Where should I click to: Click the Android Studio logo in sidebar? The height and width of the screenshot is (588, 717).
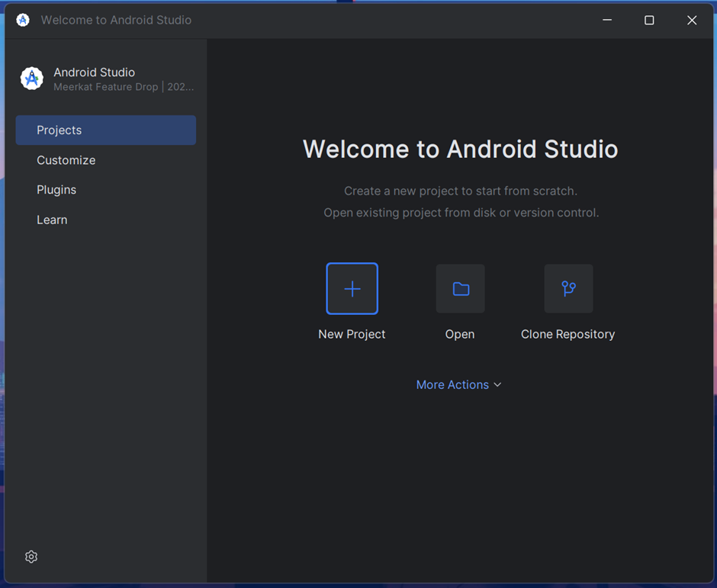(32, 79)
